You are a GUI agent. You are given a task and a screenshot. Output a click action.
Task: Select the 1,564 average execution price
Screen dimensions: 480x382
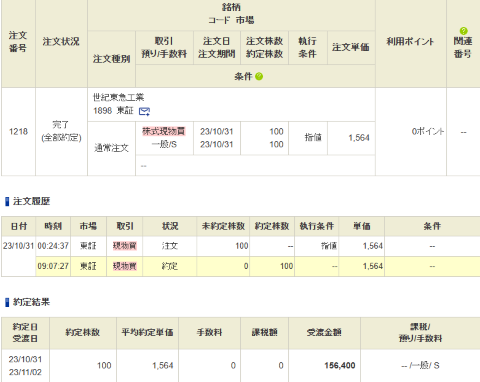point(163,366)
